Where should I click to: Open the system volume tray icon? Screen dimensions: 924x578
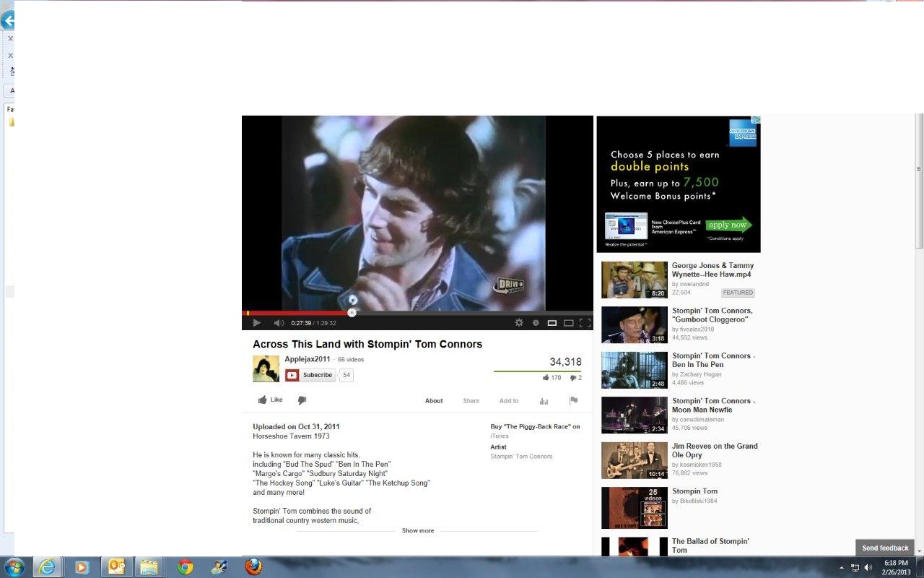point(867,568)
